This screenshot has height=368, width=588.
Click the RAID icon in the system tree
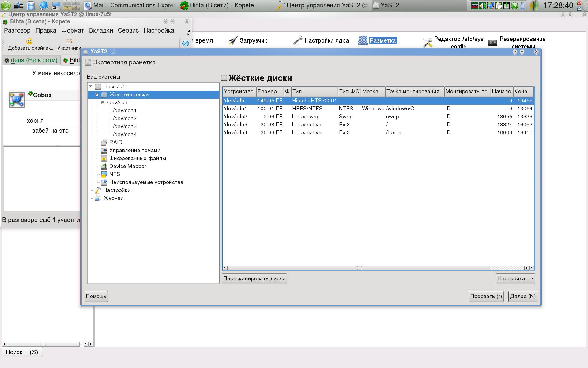tap(104, 142)
